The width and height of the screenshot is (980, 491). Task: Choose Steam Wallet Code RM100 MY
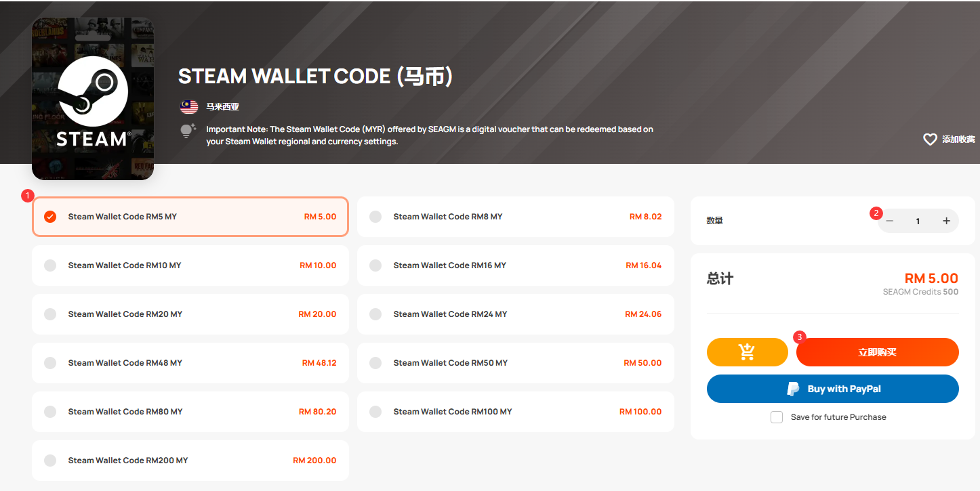516,412
